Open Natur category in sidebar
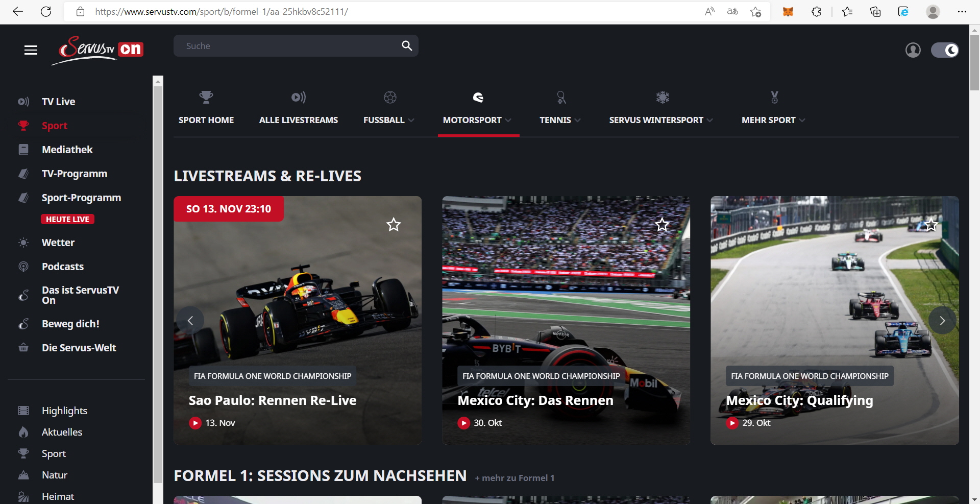 (54, 475)
